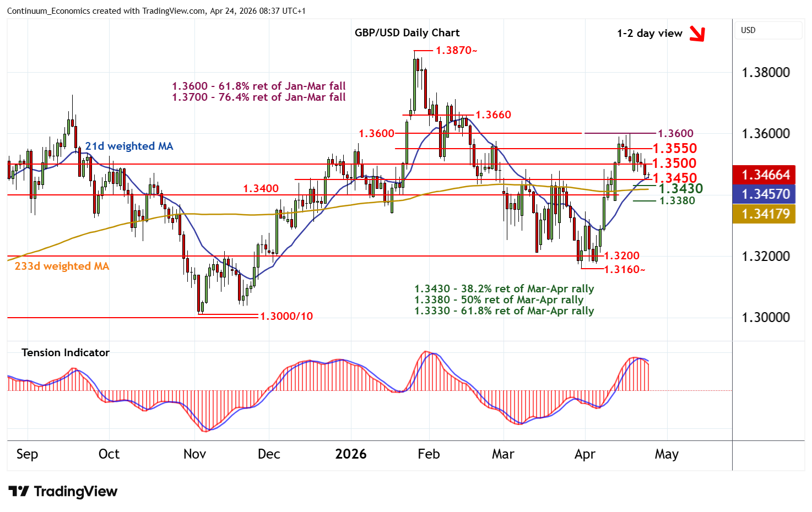Click the red downward trend arrow
Screen dimensions: 812x512
click(697, 34)
